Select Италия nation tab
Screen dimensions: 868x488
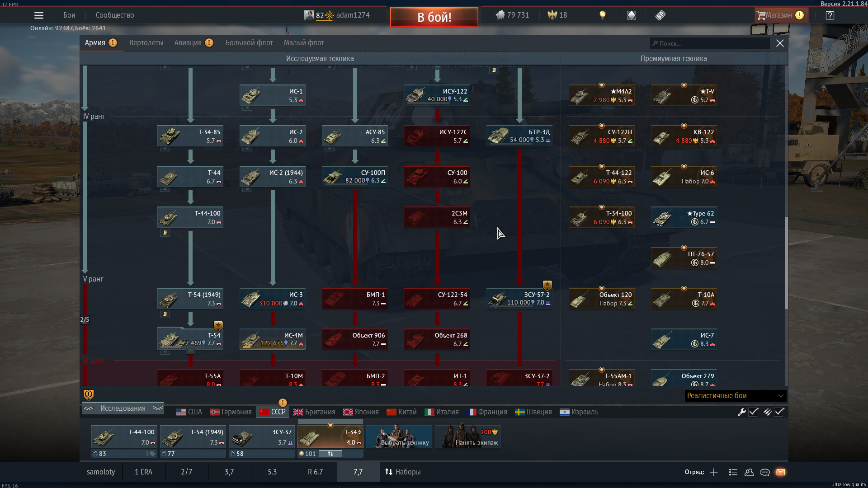click(x=442, y=412)
